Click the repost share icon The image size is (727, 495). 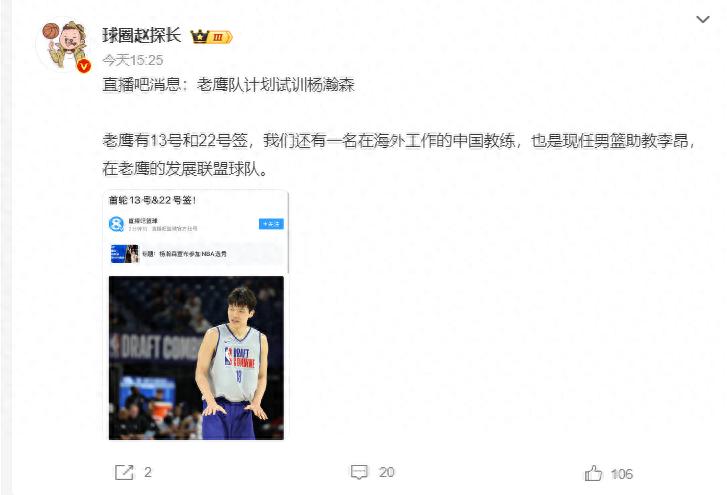click(124, 472)
